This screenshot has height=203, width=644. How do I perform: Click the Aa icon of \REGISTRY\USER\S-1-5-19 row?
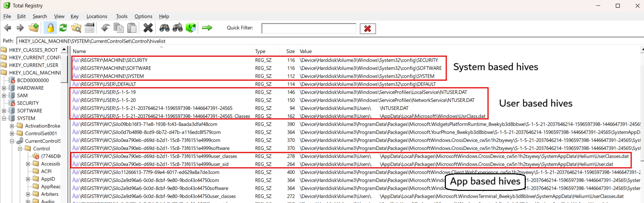tap(75, 92)
